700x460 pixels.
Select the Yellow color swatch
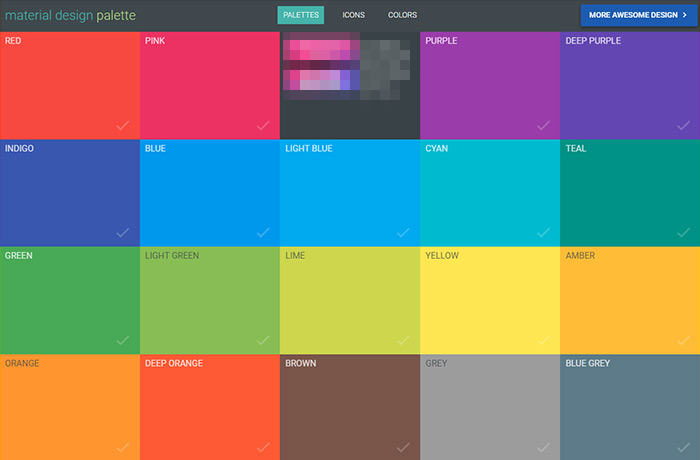[490, 301]
